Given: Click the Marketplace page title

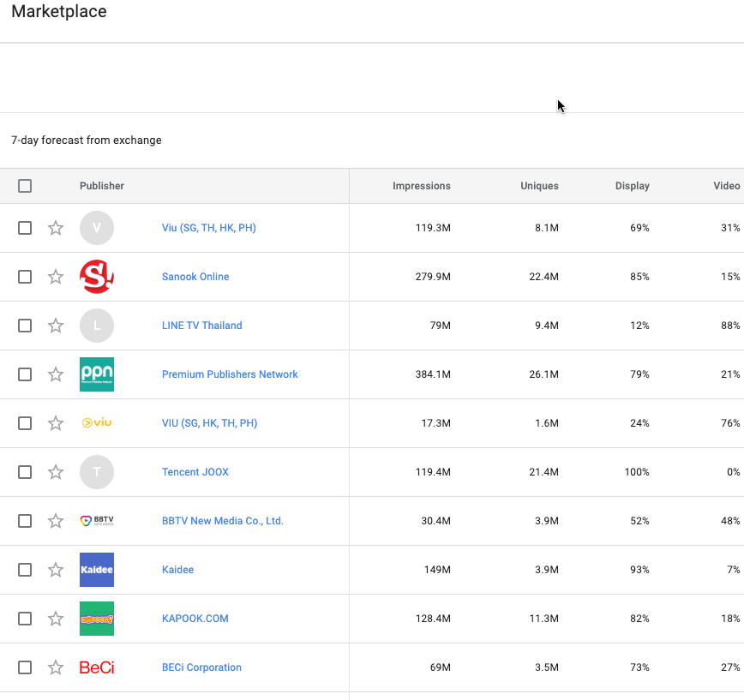Looking at the screenshot, I should (59, 11).
